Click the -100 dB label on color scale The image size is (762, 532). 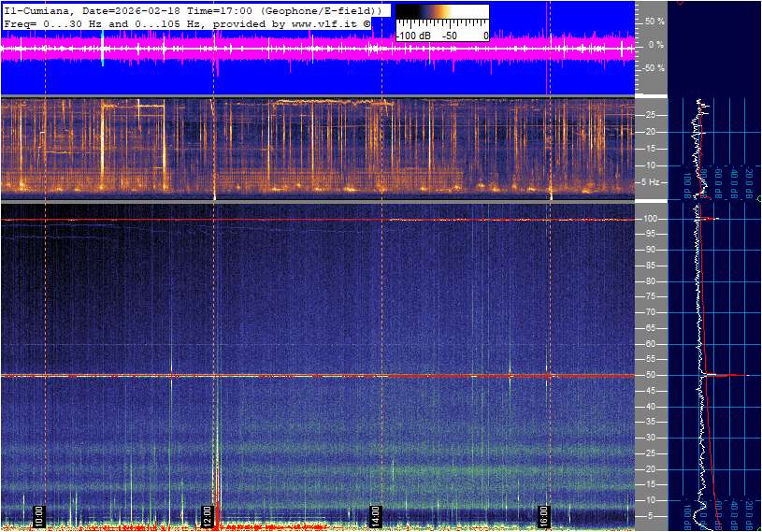(413, 36)
